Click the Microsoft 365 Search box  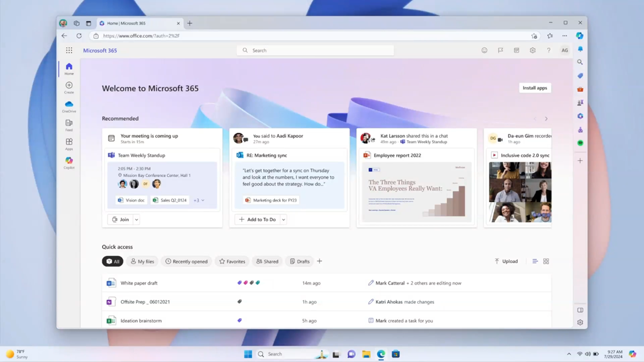coord(315,50)
